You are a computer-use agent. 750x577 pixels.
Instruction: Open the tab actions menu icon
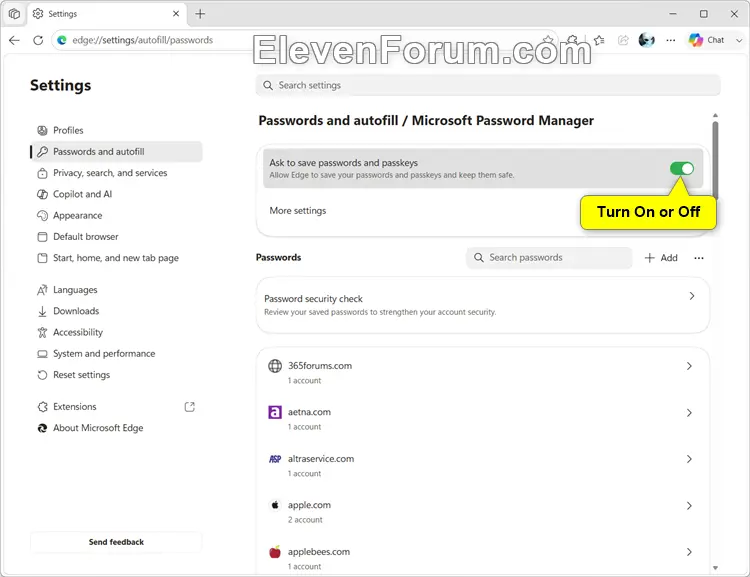click(x=14, y=14)
